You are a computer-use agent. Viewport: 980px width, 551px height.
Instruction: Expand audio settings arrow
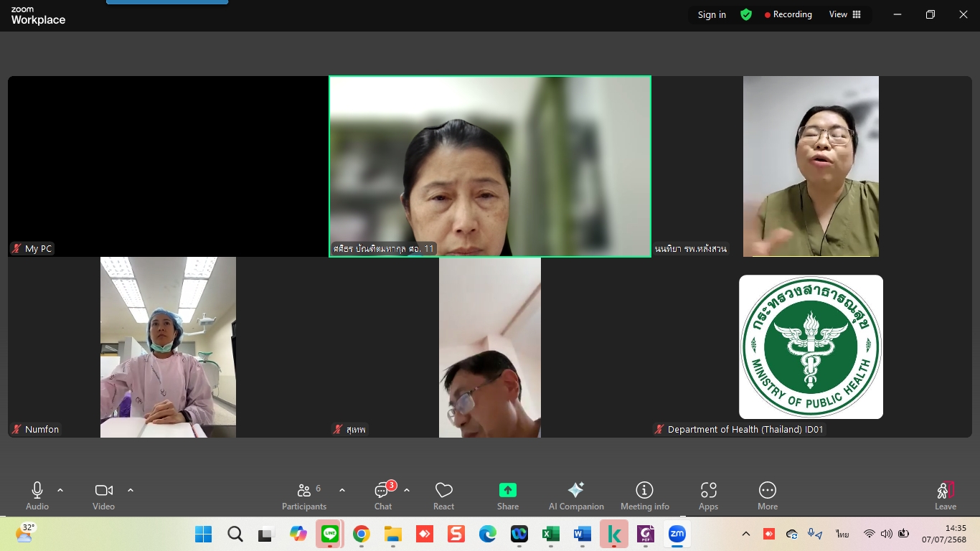[60, 490]
